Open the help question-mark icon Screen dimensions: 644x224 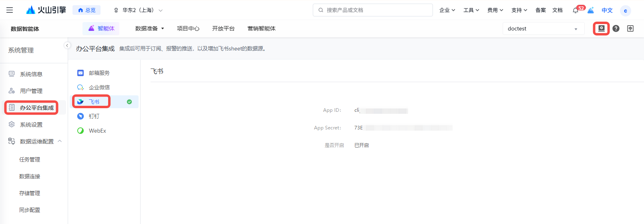616,28
